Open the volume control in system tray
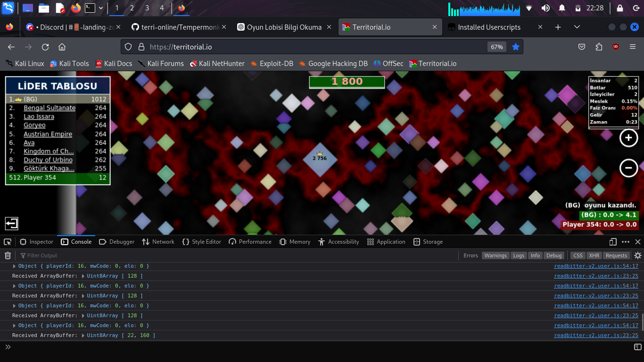The height and width of the screenshot is (362, 644). (x=545, y=8)
